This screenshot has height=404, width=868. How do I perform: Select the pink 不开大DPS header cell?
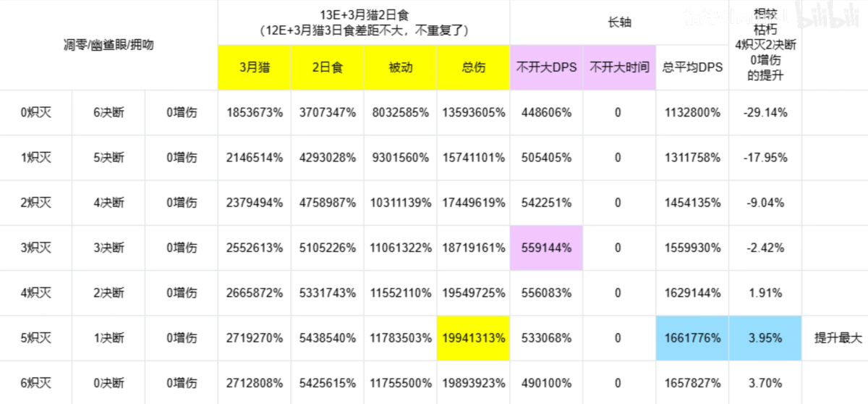coord(547,67)
